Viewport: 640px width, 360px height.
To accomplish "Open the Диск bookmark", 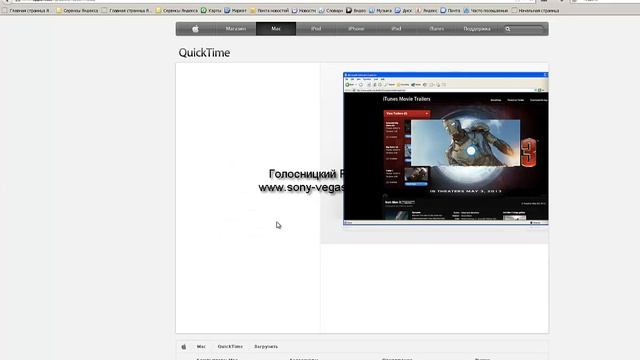I will click(403, 10).
